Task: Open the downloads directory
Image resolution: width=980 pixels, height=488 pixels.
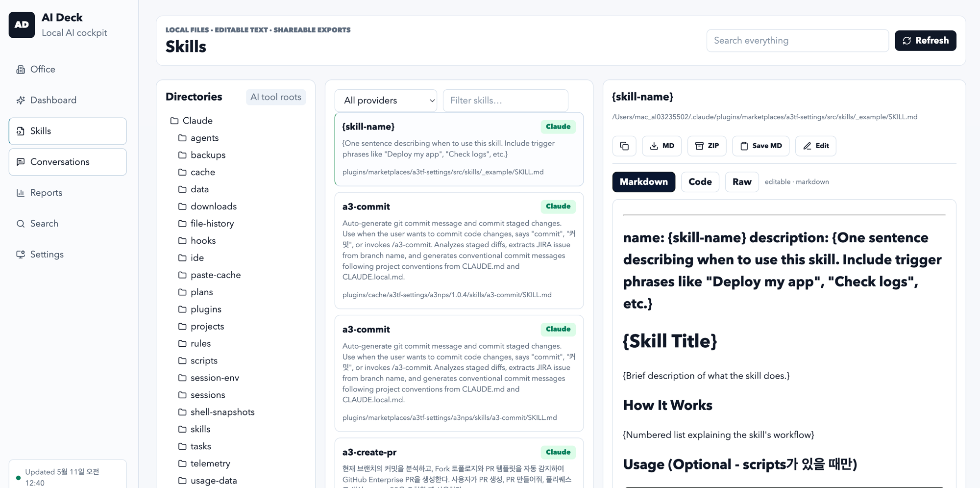Action: tap(213, 206)
